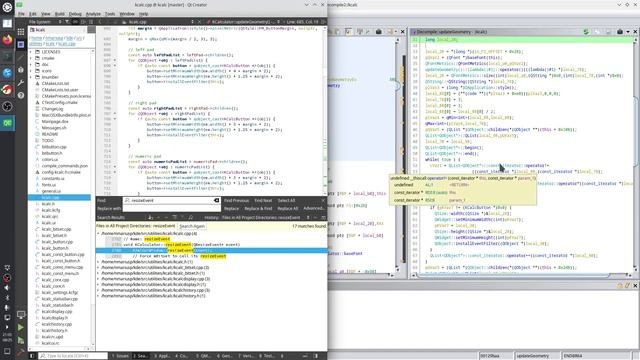Open the Tools menu

click(x=110, y=13)
